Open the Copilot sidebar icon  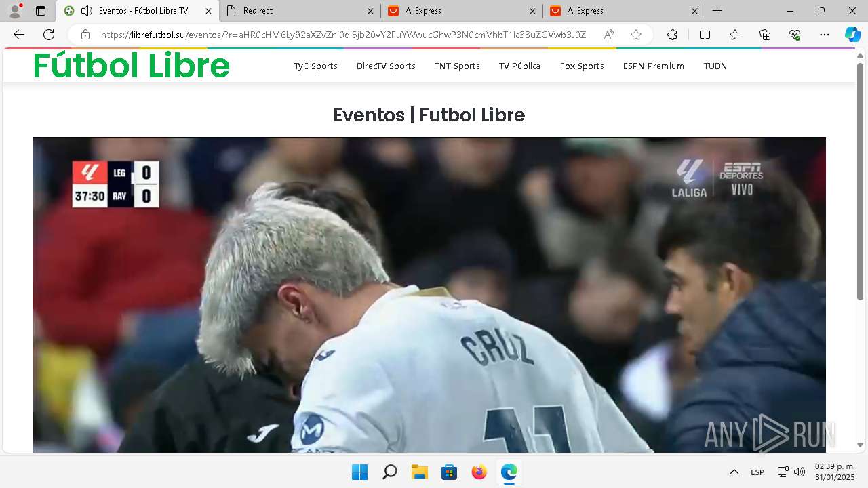point(852,35)
